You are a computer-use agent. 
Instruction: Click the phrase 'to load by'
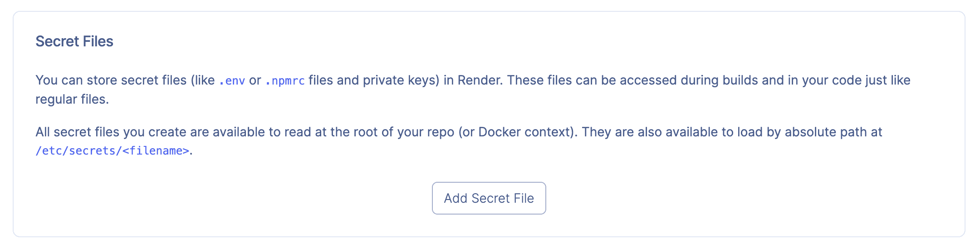[751, 132]
